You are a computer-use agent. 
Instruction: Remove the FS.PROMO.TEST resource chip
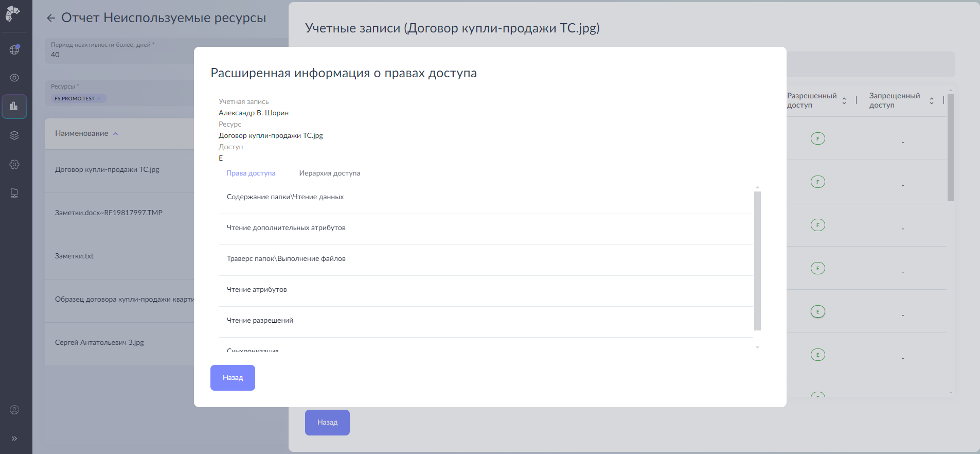coord(99,98)
